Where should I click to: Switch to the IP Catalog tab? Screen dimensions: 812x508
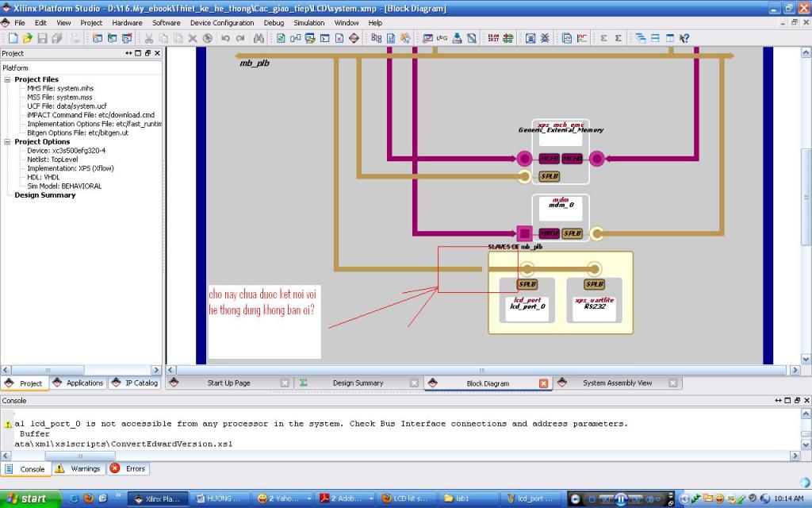135,383
